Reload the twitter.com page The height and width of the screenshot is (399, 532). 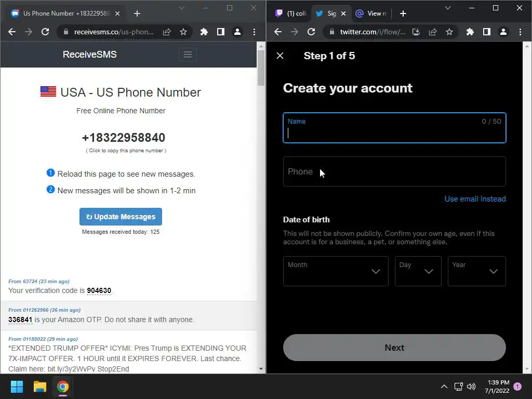point(311,32)
